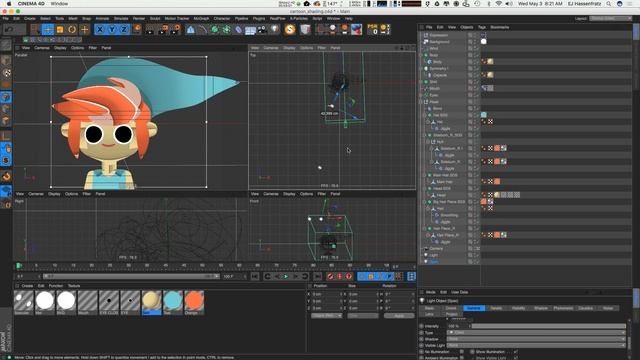
Task: Toggle the X axis lock
Action: pyautogui.click(x=100, y=29)
